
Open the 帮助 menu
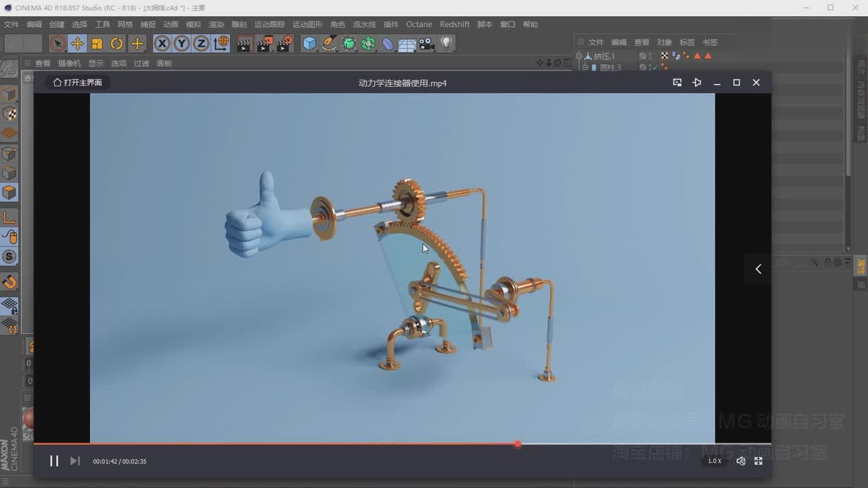pyautogui.click(x=530, y=24)
